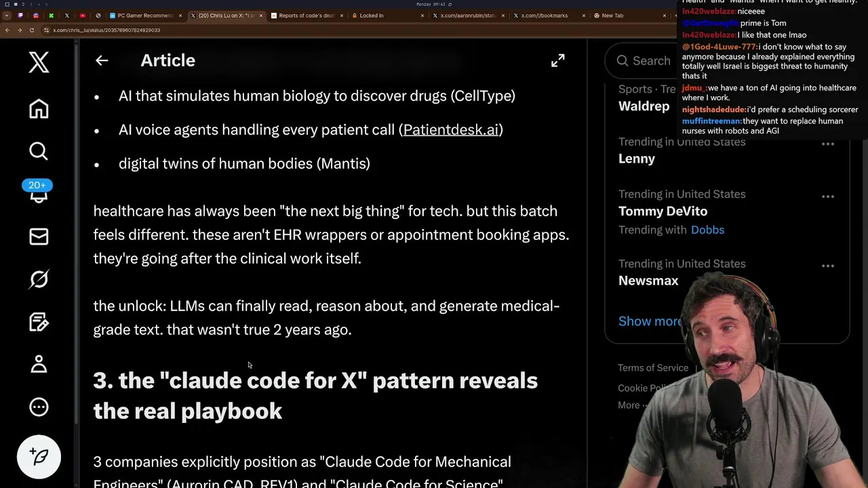Open the More circle menu in the sidebar
This screenshot has height=488, width=868.
pyautogui.click(x=39, y=407)
